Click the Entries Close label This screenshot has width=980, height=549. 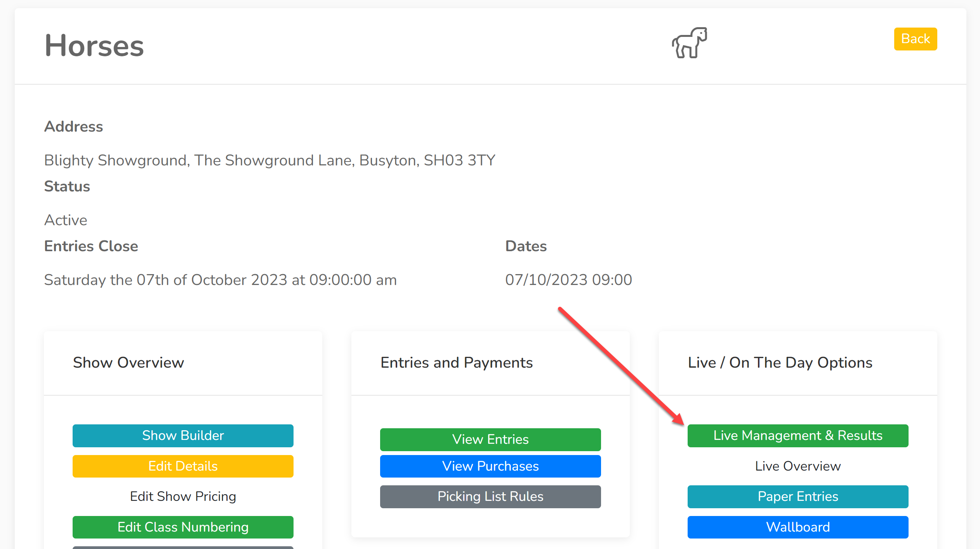click(91, 246)
